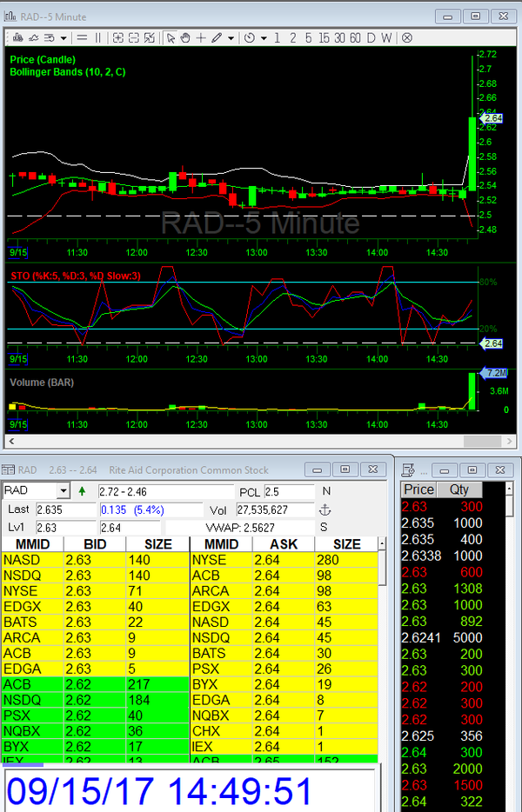Toggle the vertical grid lines button

(97, 37)
